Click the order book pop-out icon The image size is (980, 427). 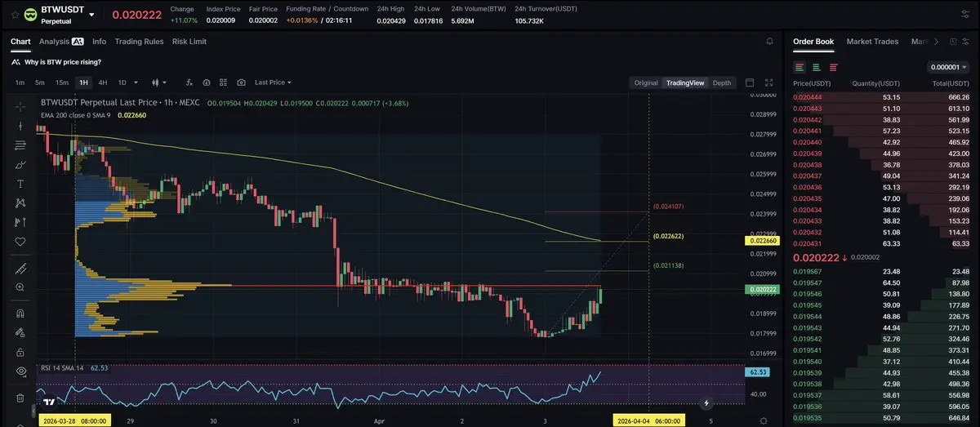[x=953, y=42]
